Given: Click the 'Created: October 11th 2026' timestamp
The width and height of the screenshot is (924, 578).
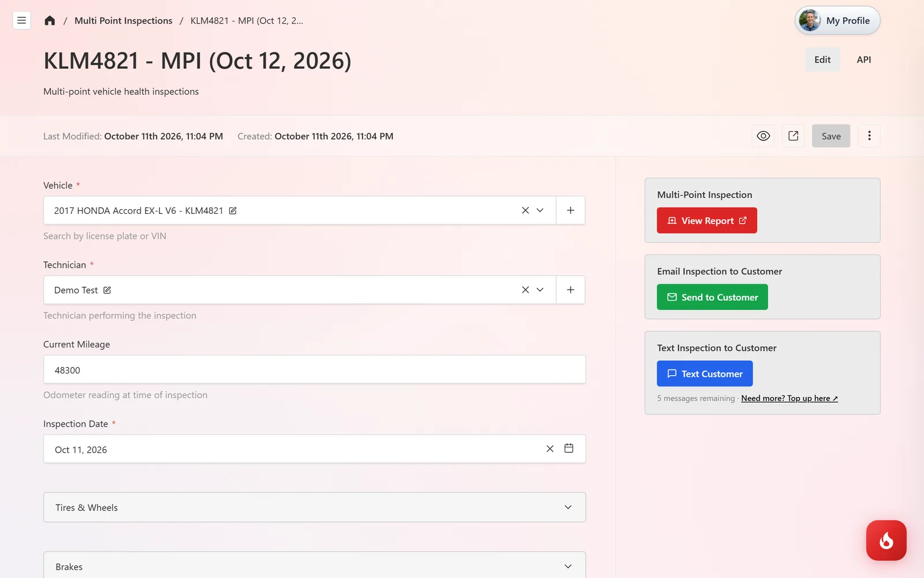Looking at the screenshot, I should click(315, 136).
